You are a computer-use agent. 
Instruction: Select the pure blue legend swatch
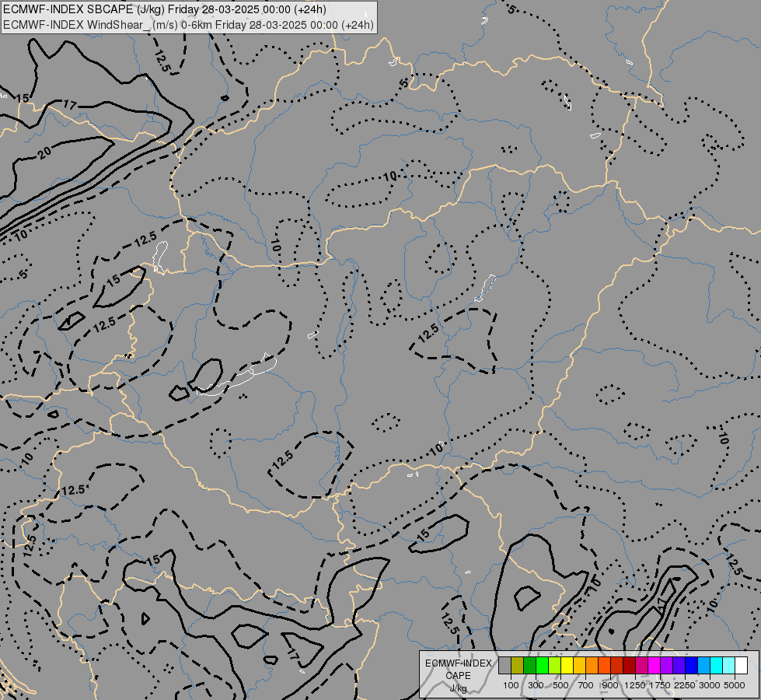point(692,666)
